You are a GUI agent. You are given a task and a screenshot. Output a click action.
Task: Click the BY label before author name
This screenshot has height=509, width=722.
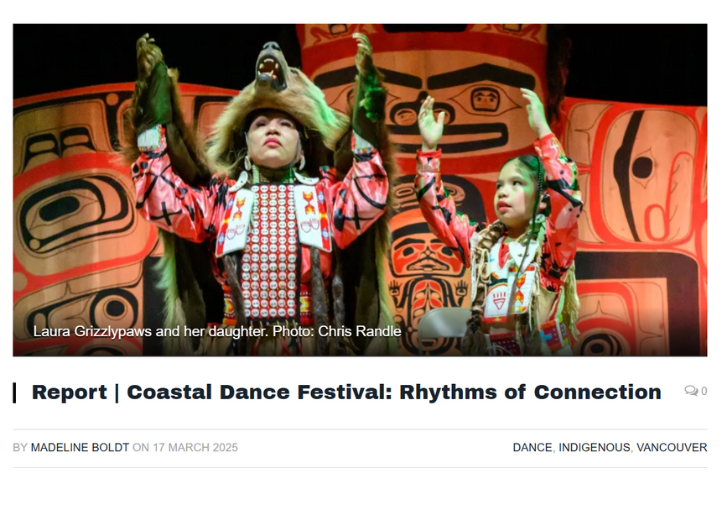click(x=20, y=447)
